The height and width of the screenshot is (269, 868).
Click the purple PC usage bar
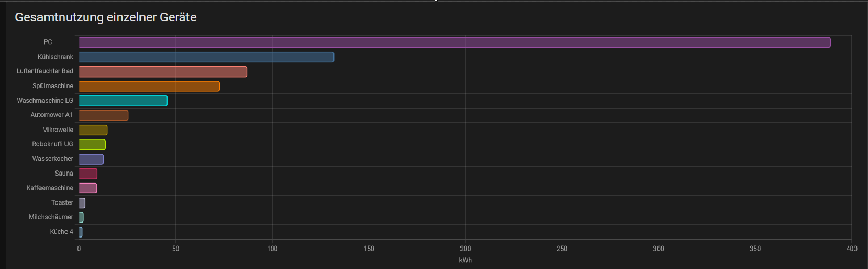tap(455, 42)
